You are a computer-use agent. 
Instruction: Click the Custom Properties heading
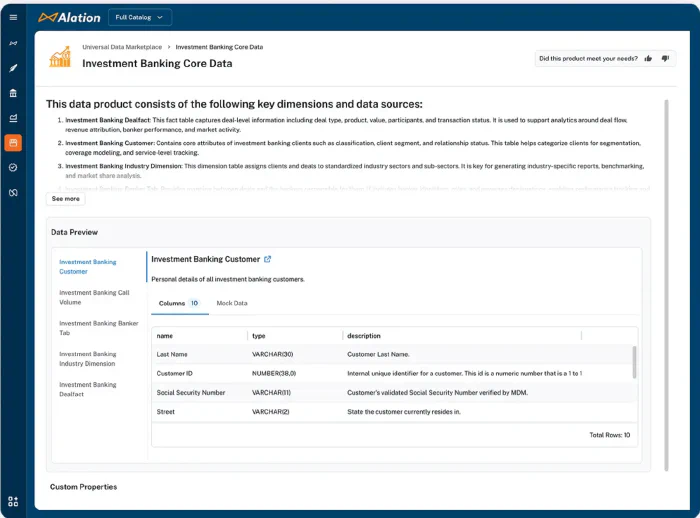pyautogui.click(x=83, y=487)
